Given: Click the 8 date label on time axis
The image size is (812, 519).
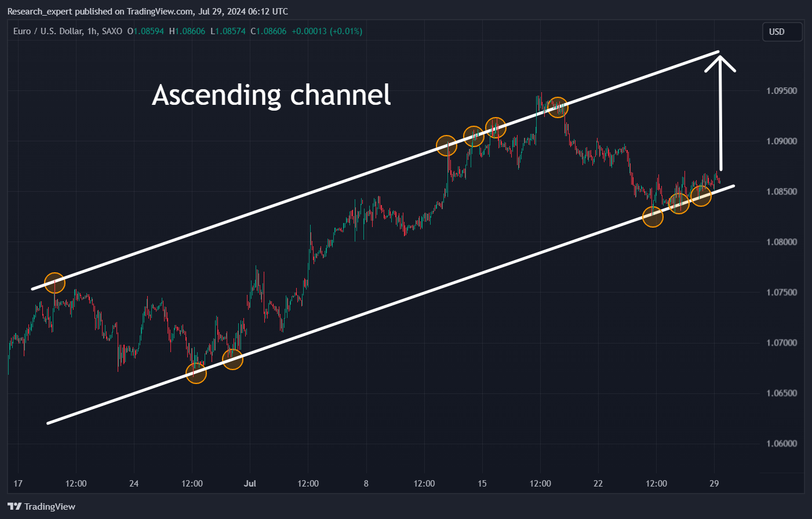Looking at the screenshot, I should [x=366, y=484].
